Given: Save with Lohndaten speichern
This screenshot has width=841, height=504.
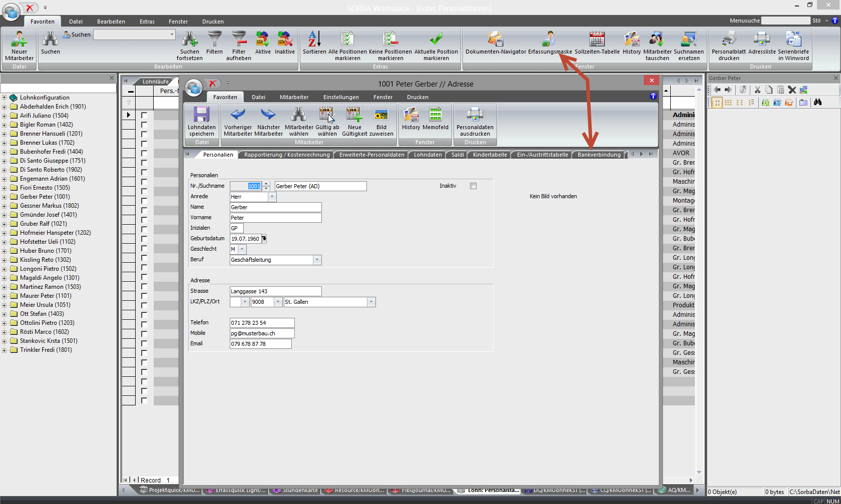Looking at the screenshot, I should click(202, 121).
